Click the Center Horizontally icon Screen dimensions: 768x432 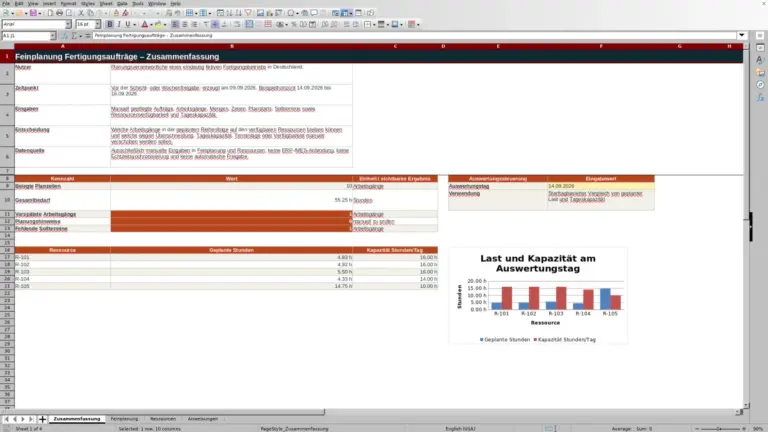pyautogui.click(x=184, y=24)
